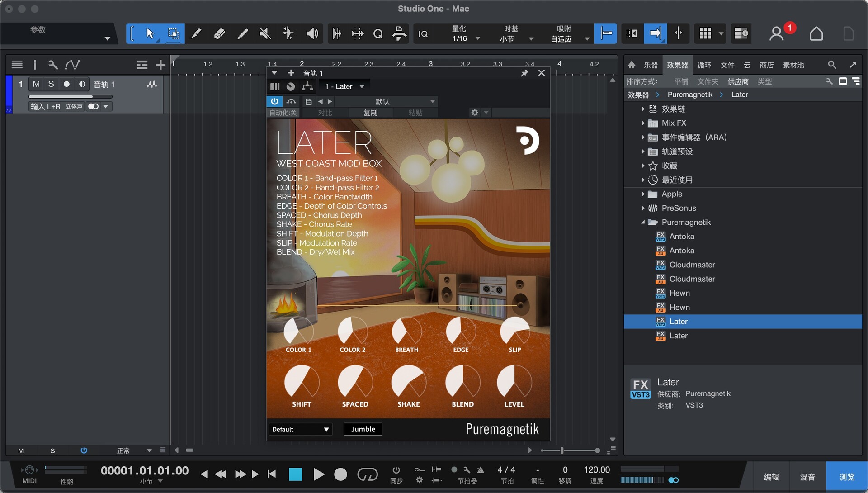Show automation curve icon above tracks

pyautogui.click(x=72, y=65)
